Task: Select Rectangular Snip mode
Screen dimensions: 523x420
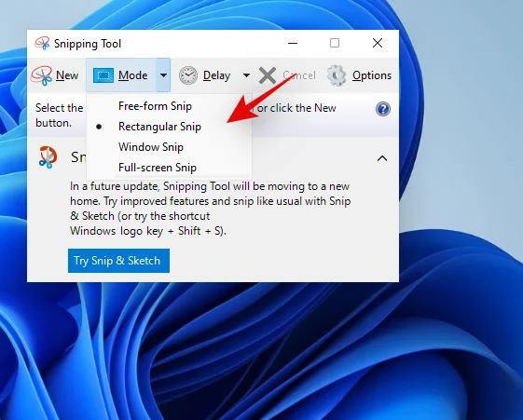Action: pyautogui.click(x=169, y=127)
